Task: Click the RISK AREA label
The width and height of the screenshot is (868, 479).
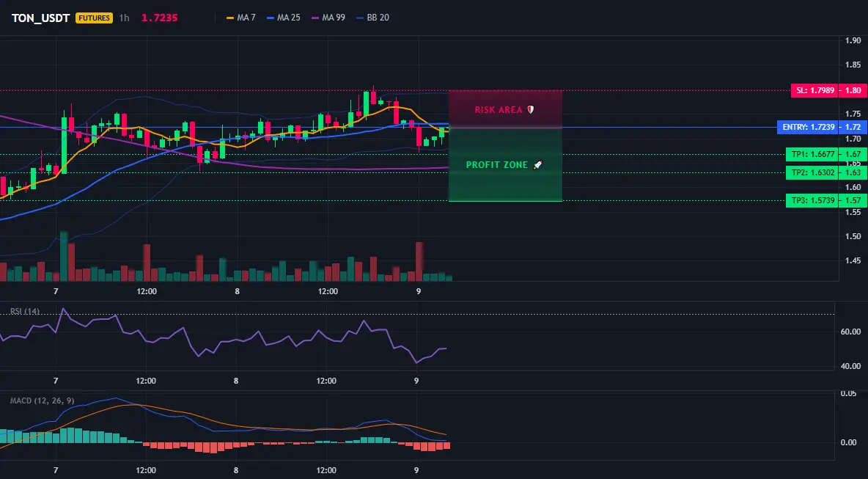Action: (x=499, y=109)
